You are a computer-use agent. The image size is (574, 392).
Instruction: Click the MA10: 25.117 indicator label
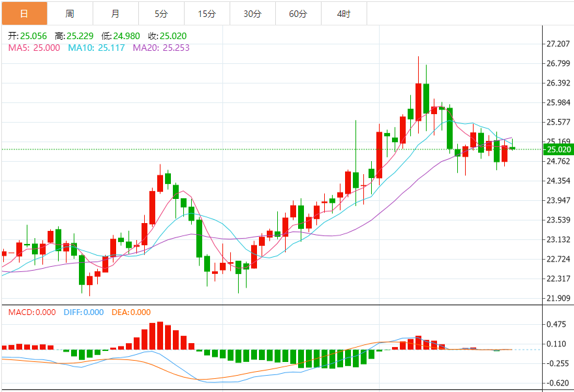(x=97, y=48)
